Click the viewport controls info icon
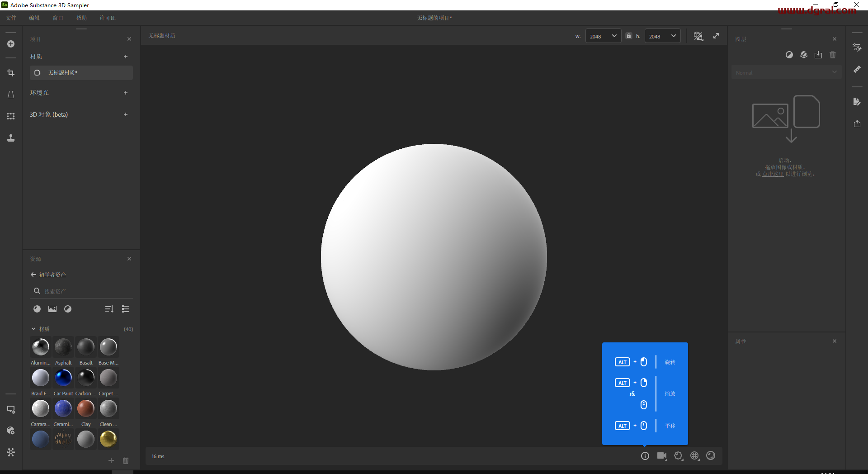Image resolution: width=868 pixels, height=474 pixels. [645, 456]
